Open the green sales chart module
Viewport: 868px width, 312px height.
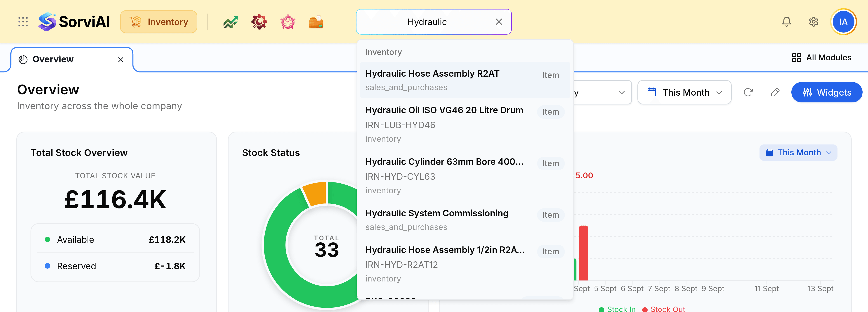click(x=231, y=22)
